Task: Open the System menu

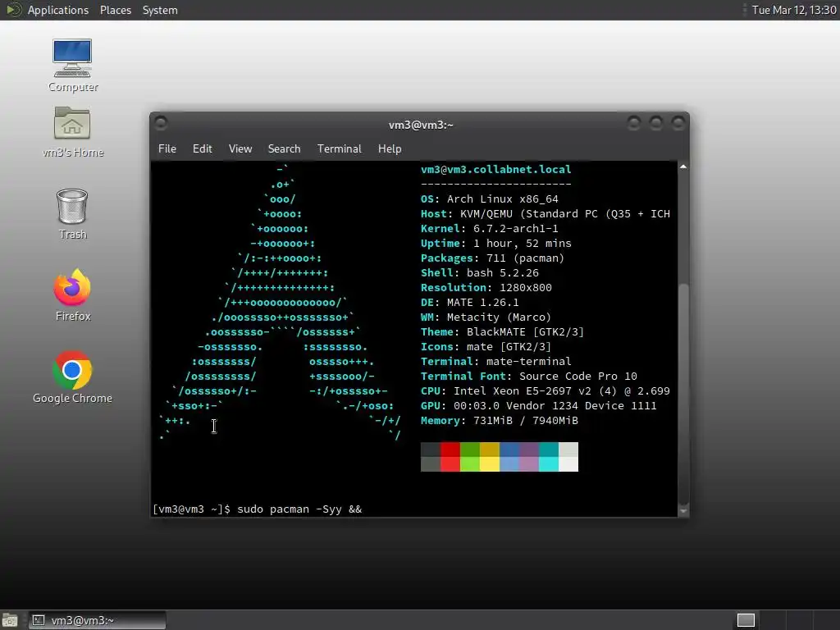Action: [x=160, y=10]
